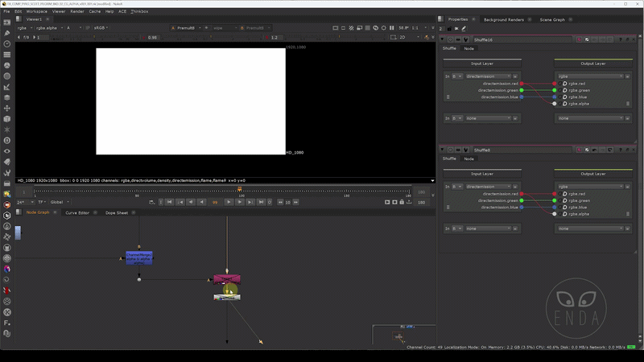Open the Thinkbox menu
Image resolution: width=644 pixels, height=362 pixels.
click(x=139, y=11)
